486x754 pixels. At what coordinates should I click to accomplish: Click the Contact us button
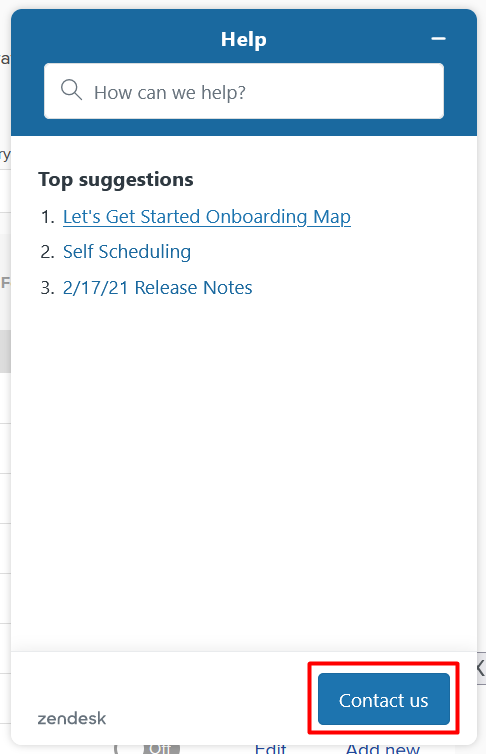coord(384,699)
